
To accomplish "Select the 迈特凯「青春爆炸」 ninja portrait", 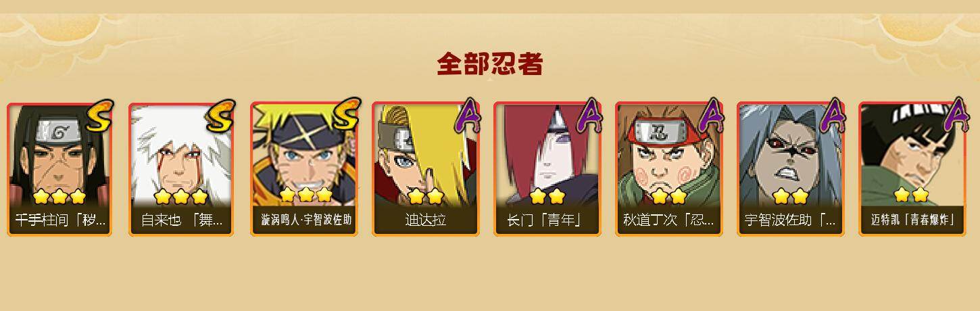I will point(911,169).
